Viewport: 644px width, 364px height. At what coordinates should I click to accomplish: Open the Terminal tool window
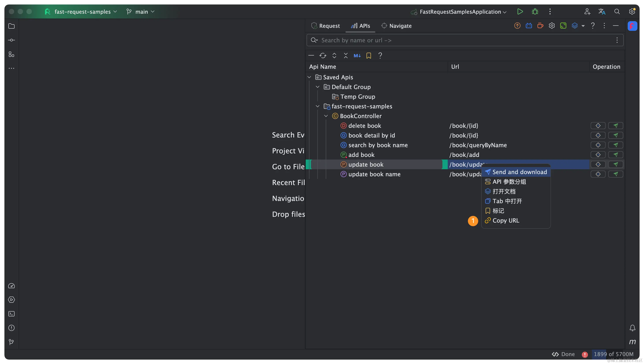click(11, 314)
